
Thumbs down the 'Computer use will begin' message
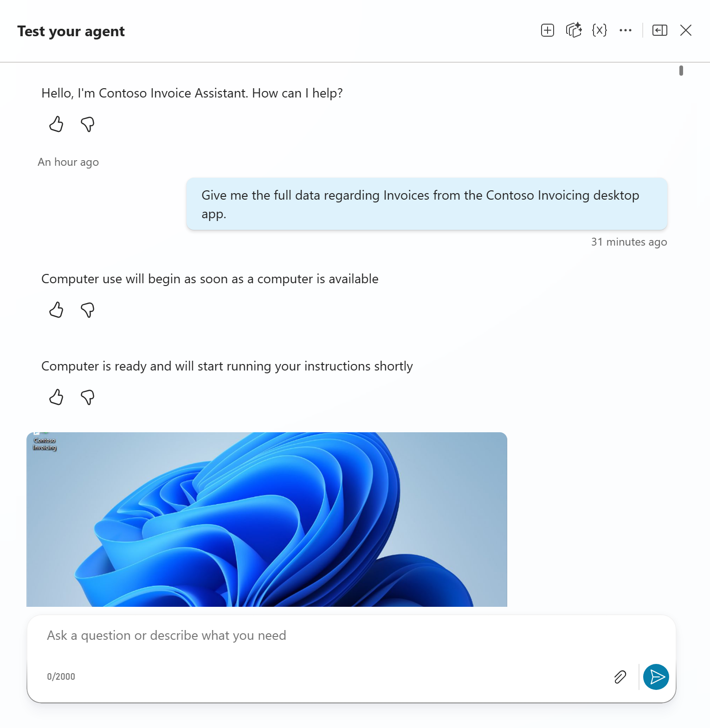[87, 310]
